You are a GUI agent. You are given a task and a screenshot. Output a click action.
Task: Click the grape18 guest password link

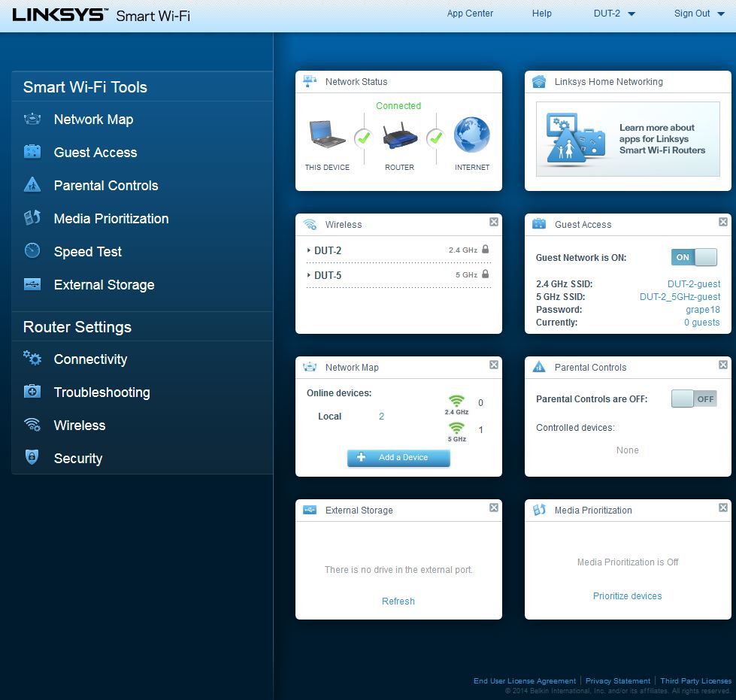pos(703,309)
